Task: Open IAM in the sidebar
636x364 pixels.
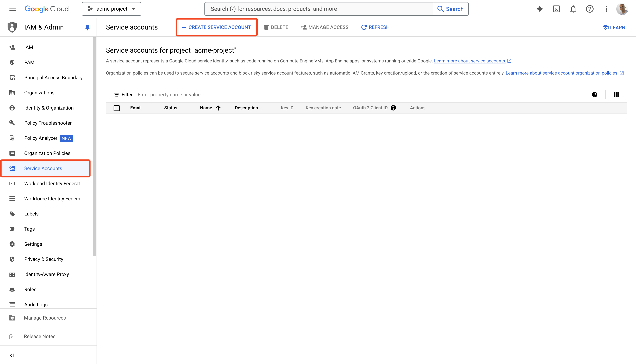Action: [46, 47]
